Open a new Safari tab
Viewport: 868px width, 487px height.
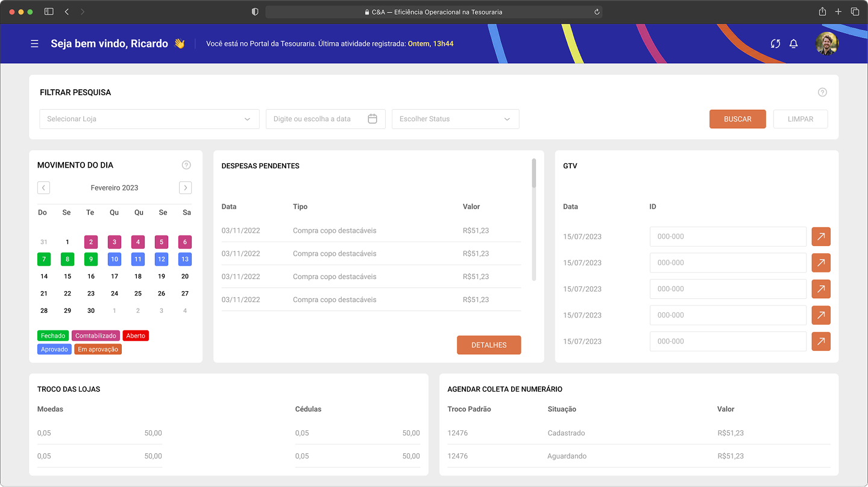coord(838,11)
